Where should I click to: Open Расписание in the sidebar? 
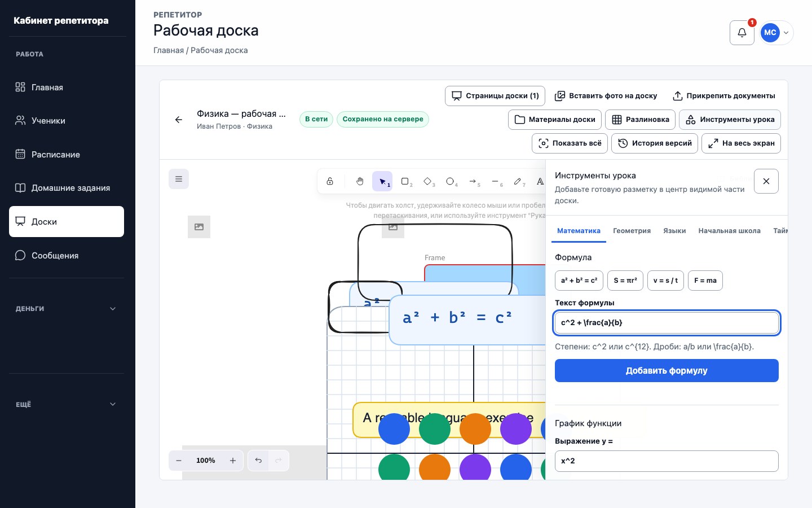(67, 155)
